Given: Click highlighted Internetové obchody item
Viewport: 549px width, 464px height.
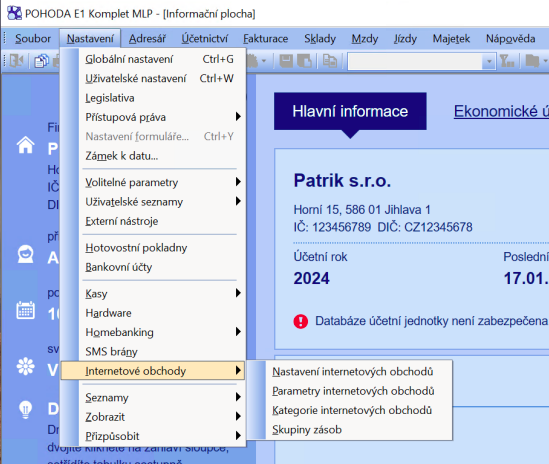Looking at the screenshot, I should click(x=153, y=370).
